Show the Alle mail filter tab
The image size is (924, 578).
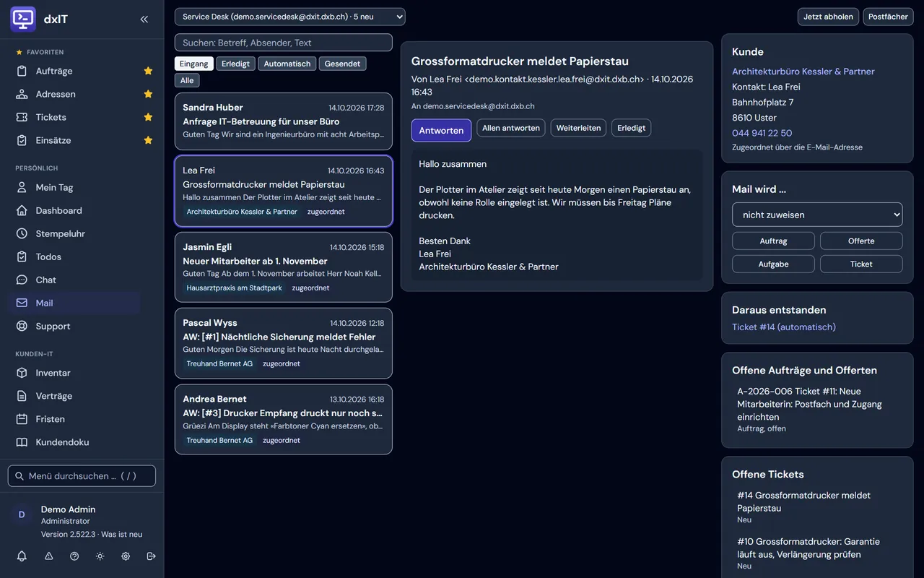click(187, 80)
